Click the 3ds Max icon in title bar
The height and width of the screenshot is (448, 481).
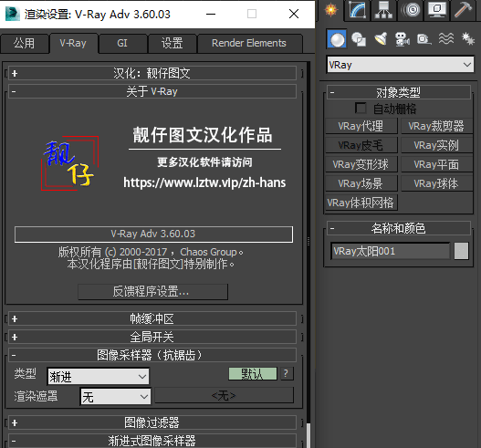[x=13, y=14]
